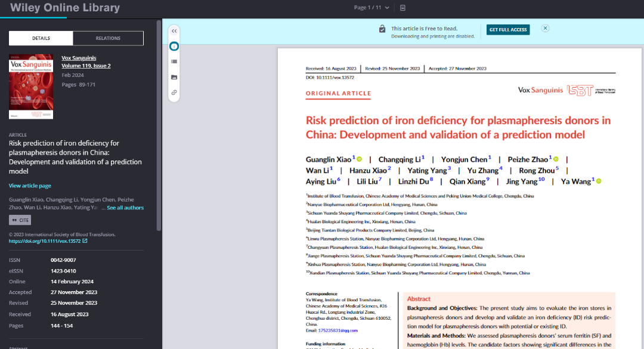The image size is (644, 349).
Task: Open ORCID icon next to Guanglin Xiao
Action: (360, 159)
